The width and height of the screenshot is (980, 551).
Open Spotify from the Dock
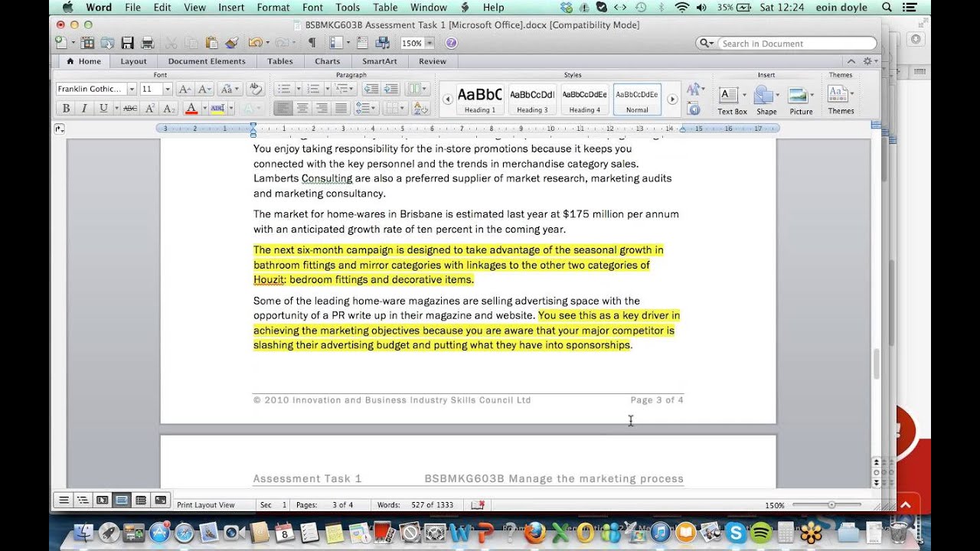click(761, 532)
